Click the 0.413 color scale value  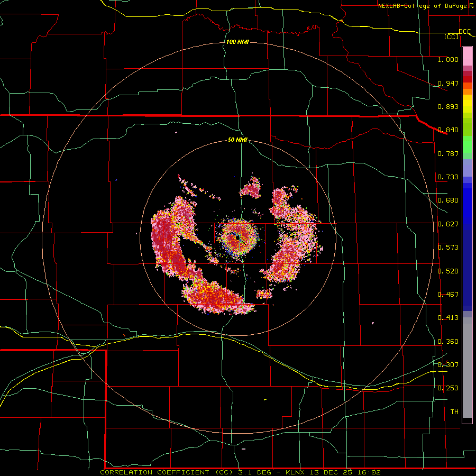[x=448, y=318]
